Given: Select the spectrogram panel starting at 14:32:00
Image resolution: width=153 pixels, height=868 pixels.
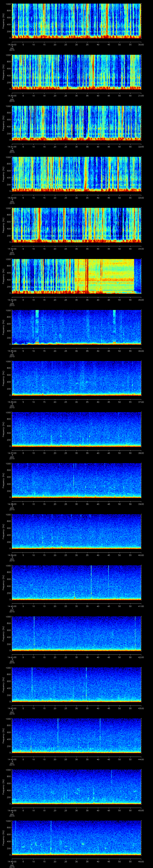Looking at the screenshot, I should 76,174.
